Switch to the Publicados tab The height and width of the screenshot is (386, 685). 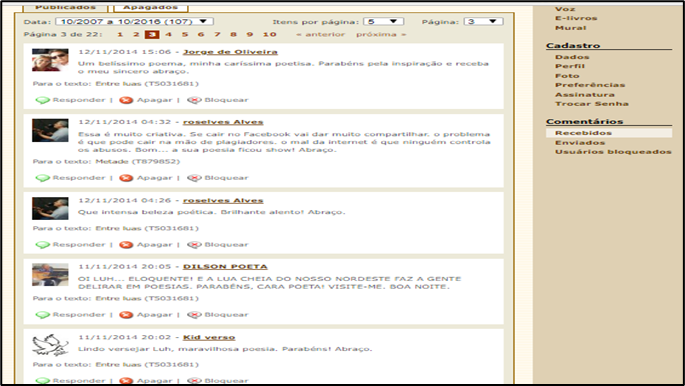pos(65,7)
